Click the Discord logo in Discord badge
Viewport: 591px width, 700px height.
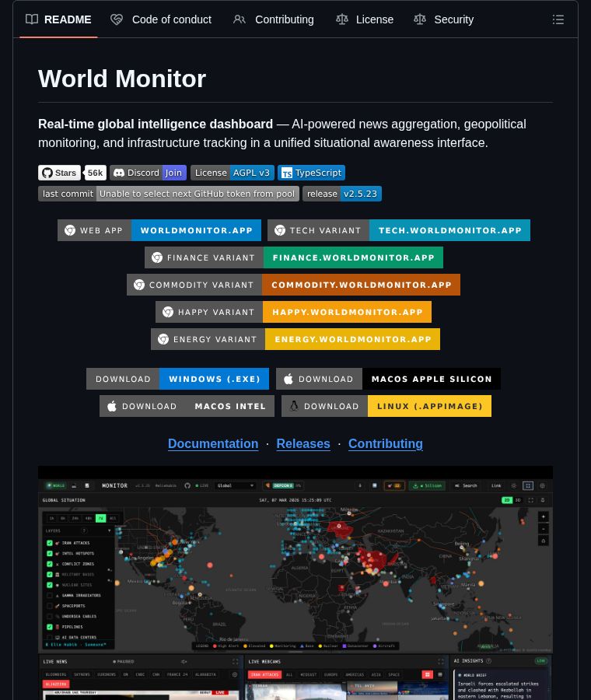point(119,173)
